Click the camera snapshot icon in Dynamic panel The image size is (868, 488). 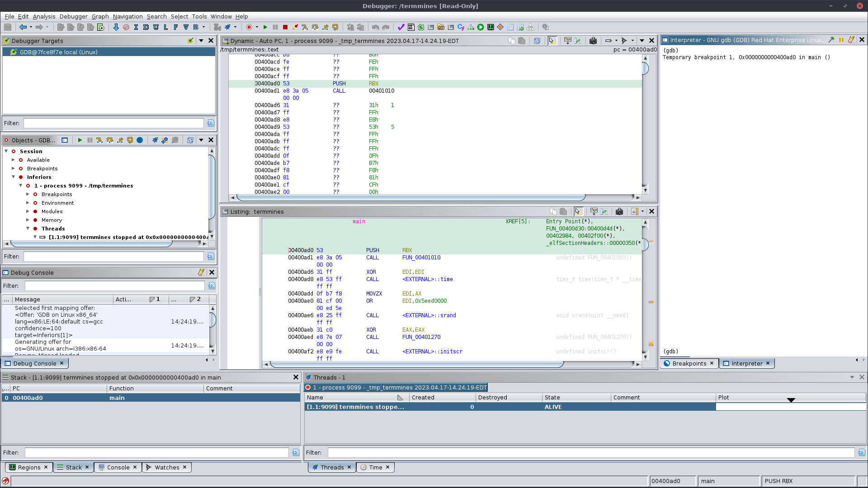[x=593, y=40]
